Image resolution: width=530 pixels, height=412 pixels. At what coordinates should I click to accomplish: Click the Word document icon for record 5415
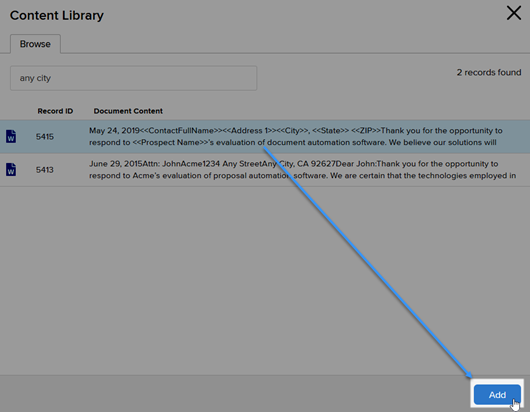[x=11, y=136]
